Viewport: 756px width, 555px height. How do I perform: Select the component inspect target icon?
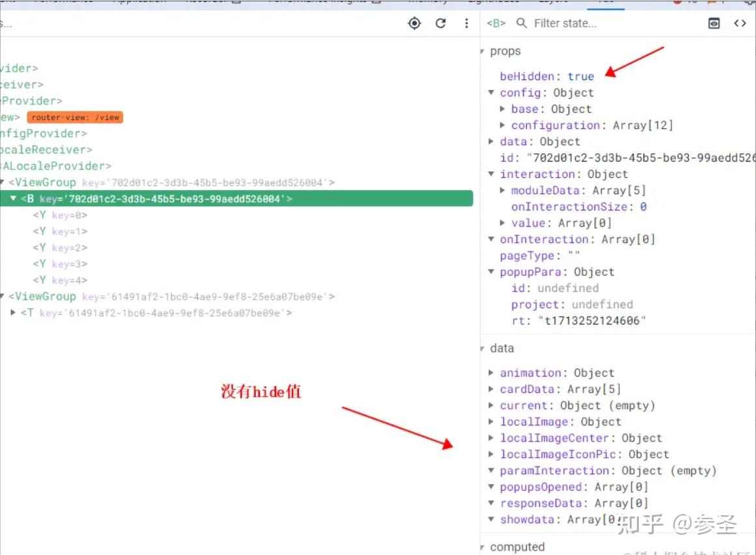pos(415,23)
